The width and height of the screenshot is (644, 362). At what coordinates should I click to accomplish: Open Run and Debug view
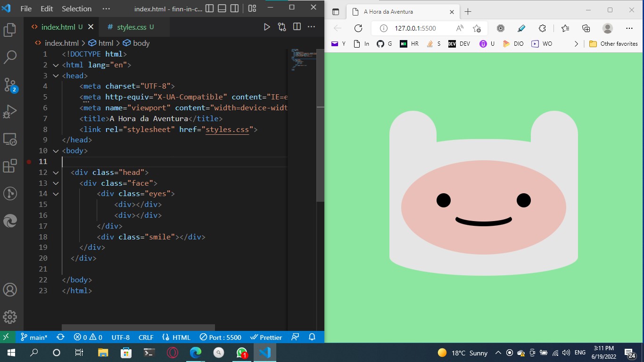pos(10,112)
